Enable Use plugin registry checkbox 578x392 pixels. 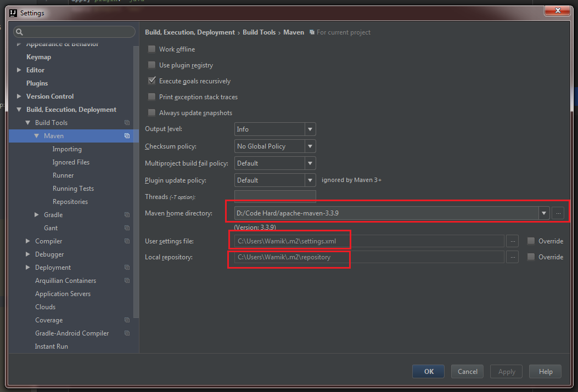(x=151, y=65)
